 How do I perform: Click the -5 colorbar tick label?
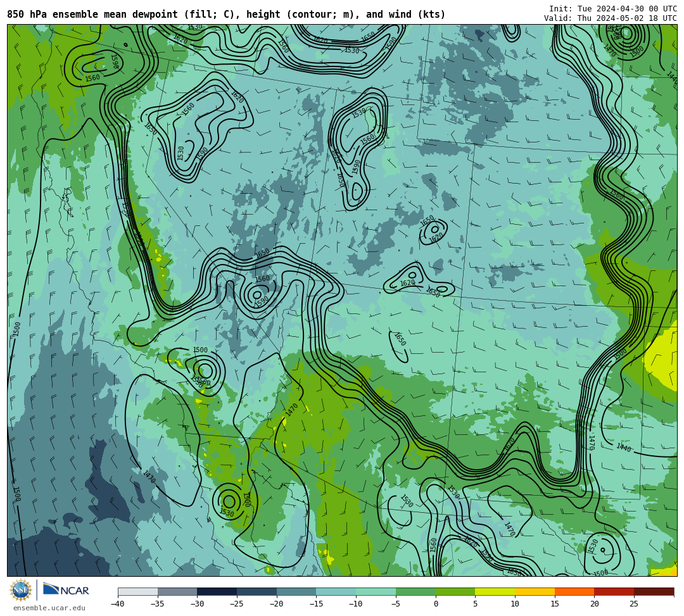coord(396,604)
